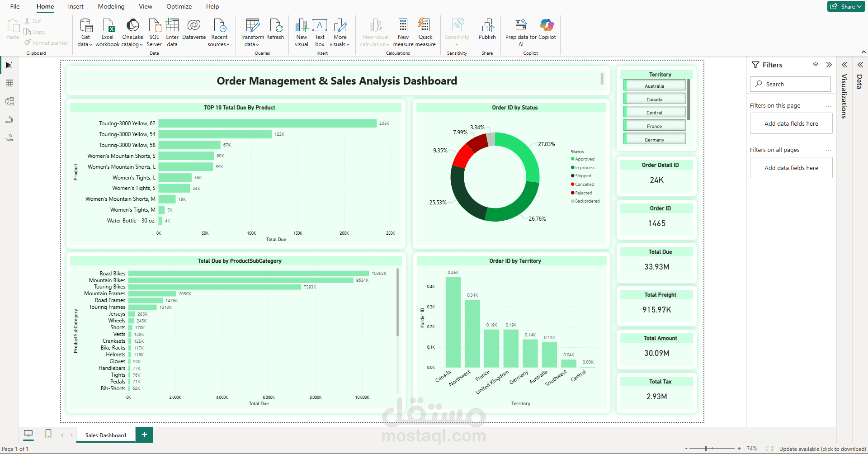Image resolution: width=868 pixels, height=454 pixels.
Task: Toggle Germany in the Territory slicer
Action: pyautogui.click(x=654, y=140)
